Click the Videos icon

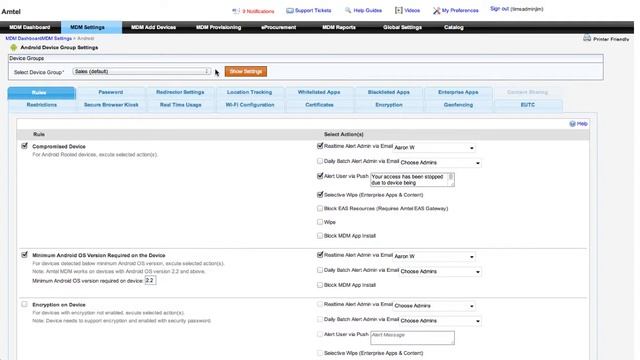pos(398,10)
